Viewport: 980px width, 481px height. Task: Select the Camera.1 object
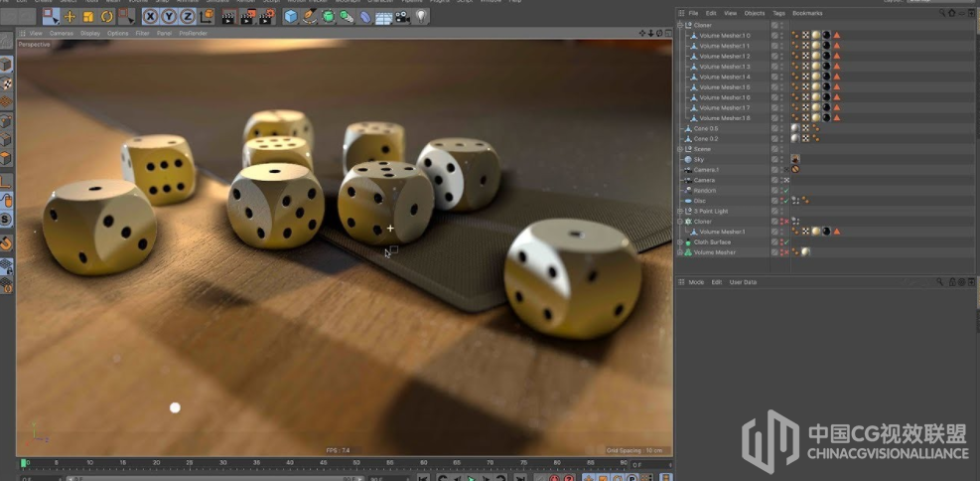[x=706, y=170]
